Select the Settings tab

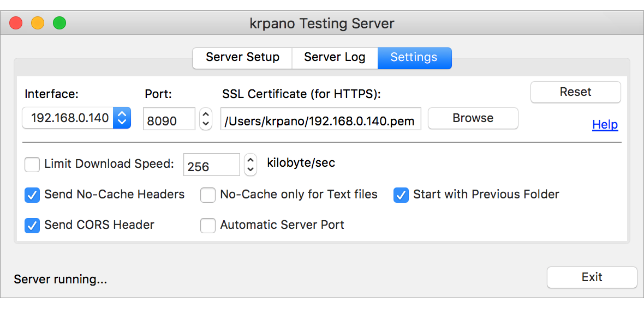tap(414, 58)
